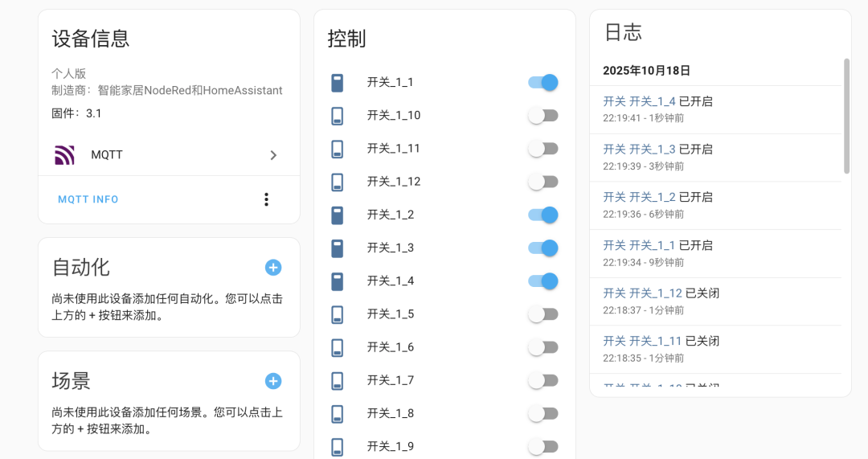Select the 开关_1_9 entity name
The height and width of the screenshot is (459, 868).
[391, 446]
